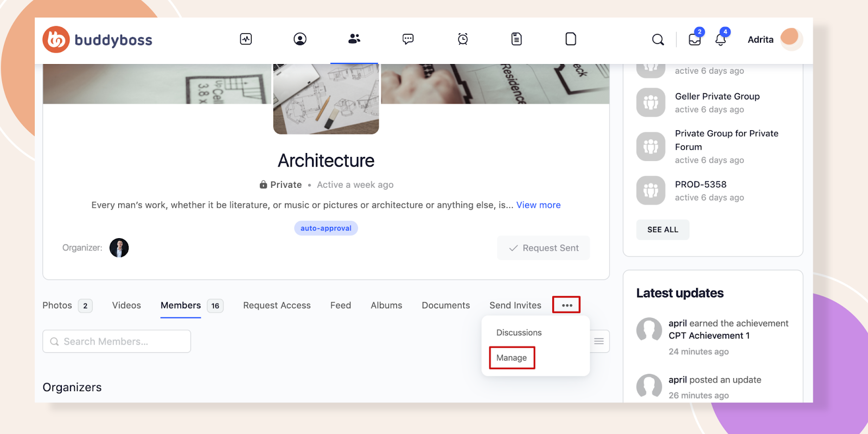Open the groups nav icon

tap(354, 39)
